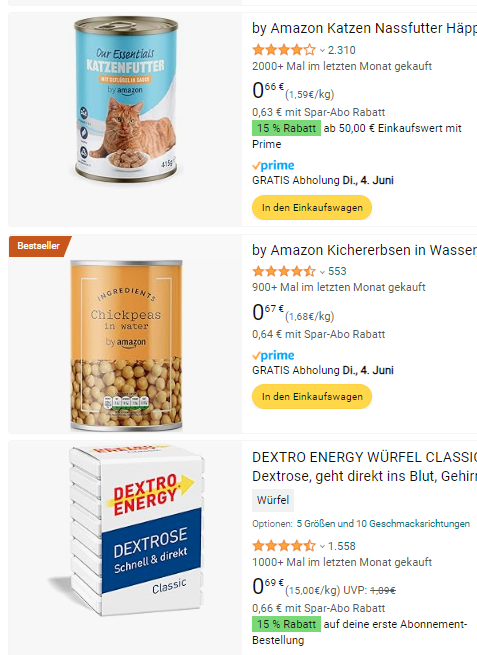Open 5 Größen und 10 Geschmacksrichtungen options
Viewport: 477px width, 655px height.
[383, 524]
